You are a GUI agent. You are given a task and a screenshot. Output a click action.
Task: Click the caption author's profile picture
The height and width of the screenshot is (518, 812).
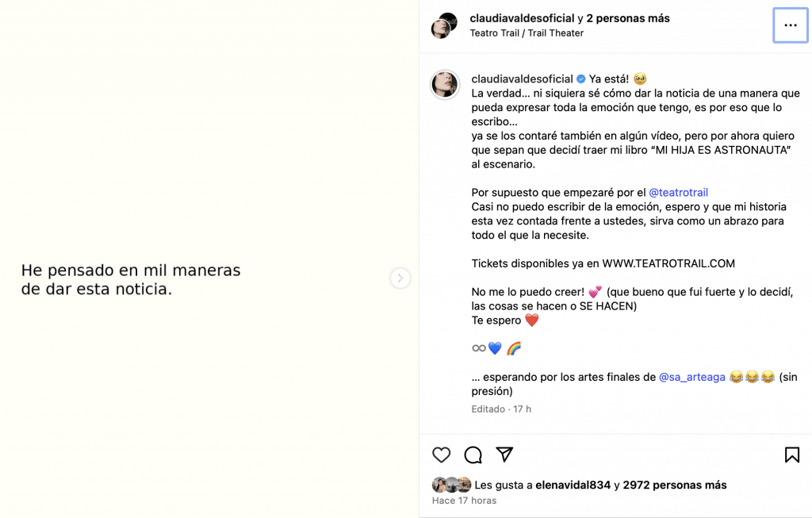[445, 84]
